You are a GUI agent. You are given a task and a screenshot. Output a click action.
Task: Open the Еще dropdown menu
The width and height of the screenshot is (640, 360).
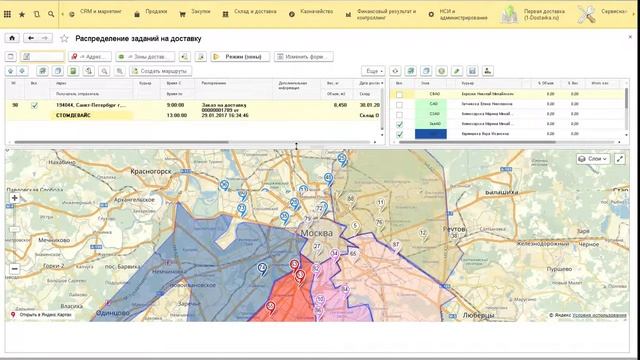373,71
